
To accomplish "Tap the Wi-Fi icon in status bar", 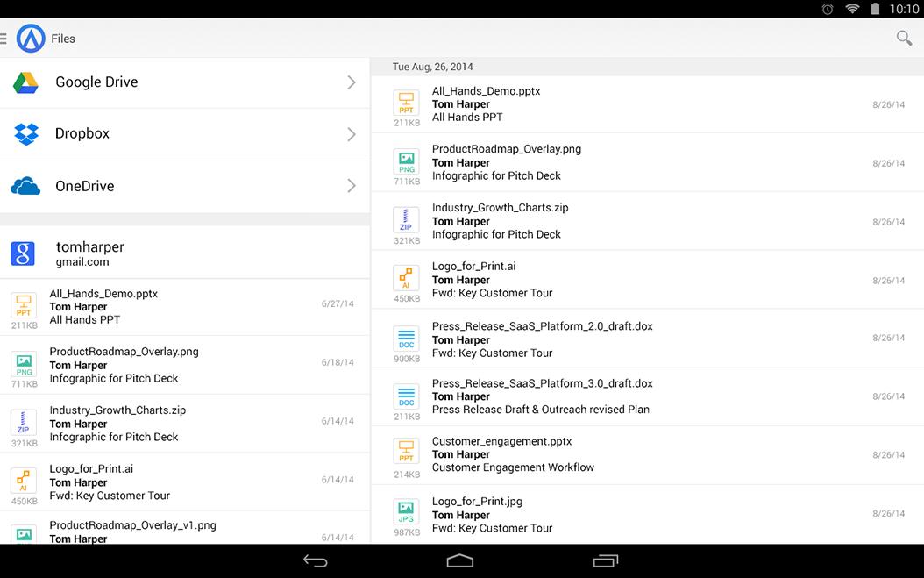I will click(x=852, y=8).
